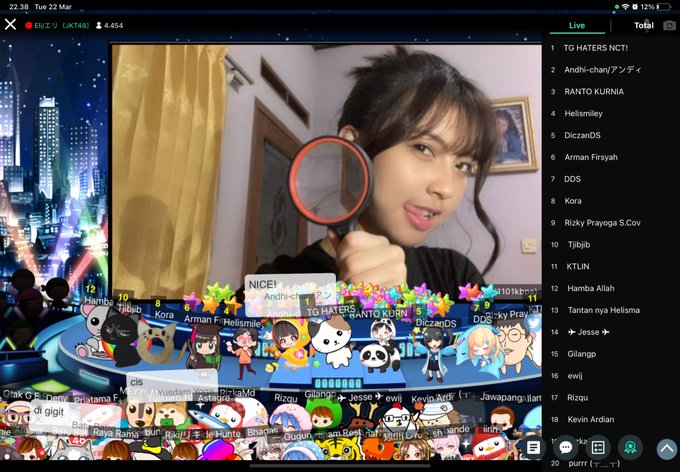This screenshot has height=472, width=680.
Task: Tap the NICE! comment bubble
Action: coord(290,295)
